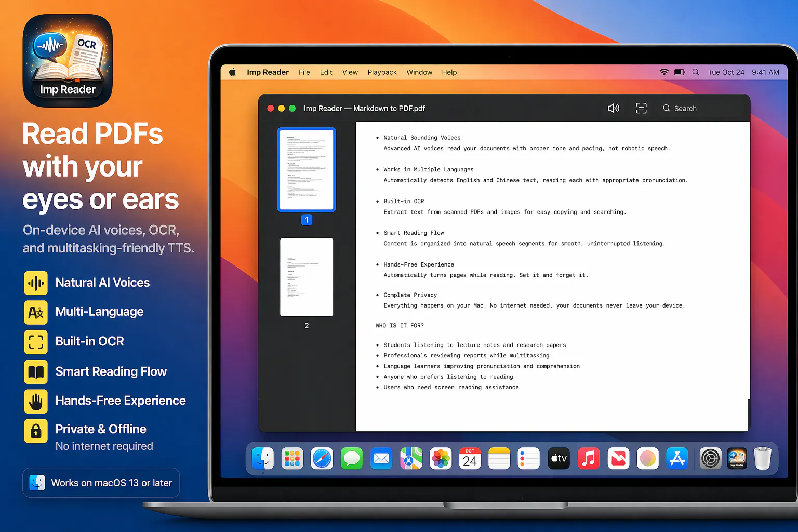Open the Notes app in the Dock
798x532 pixels.
(499, 458)
